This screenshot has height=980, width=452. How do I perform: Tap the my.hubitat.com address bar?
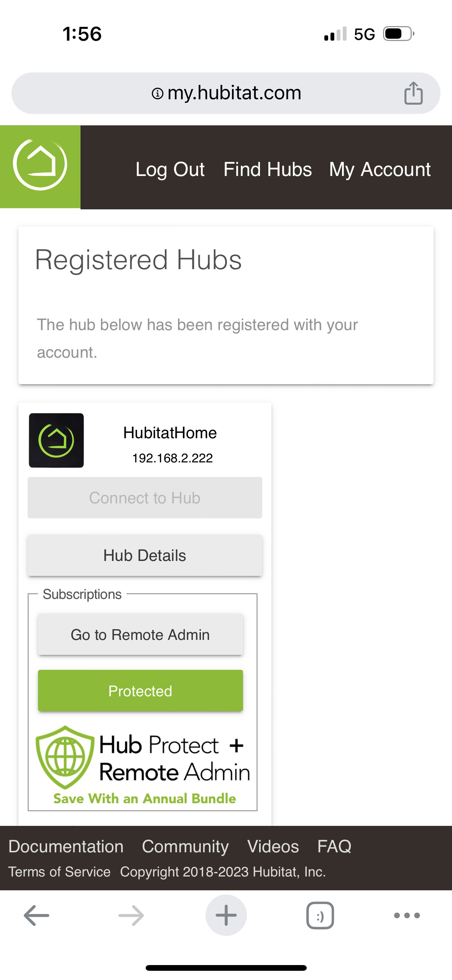pyautogui.click(x=234, y=93)
